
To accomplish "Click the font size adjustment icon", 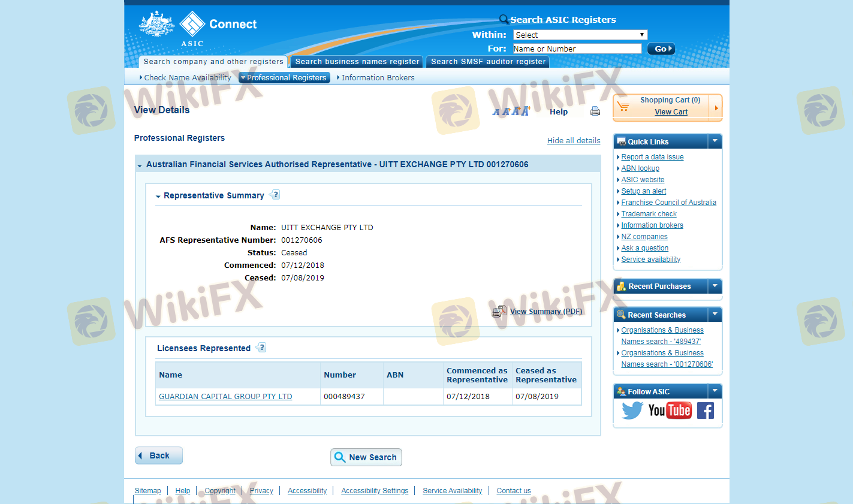I will tap(511, 111).
